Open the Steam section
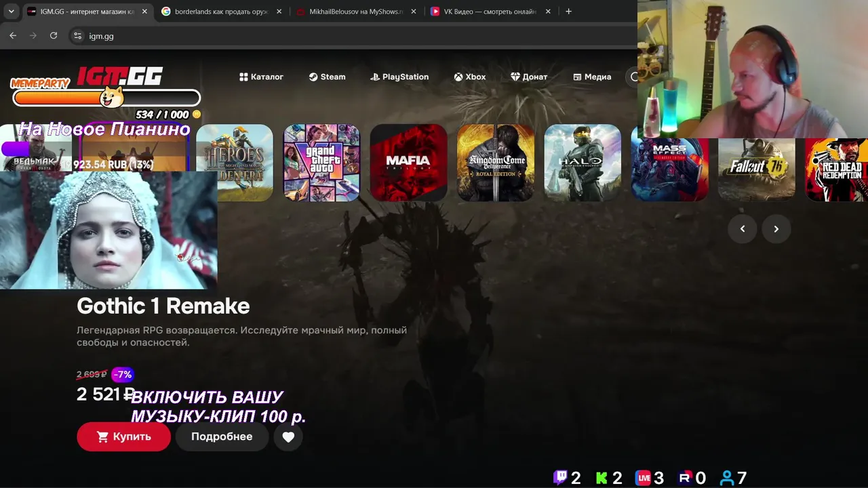Viewport: 868px width, 488px height. 327,77
